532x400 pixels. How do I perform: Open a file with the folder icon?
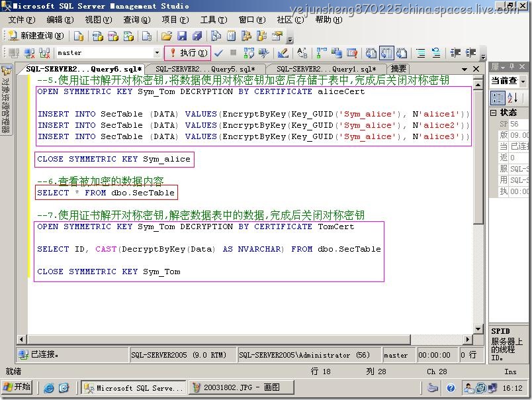click(x=167, y=36)
